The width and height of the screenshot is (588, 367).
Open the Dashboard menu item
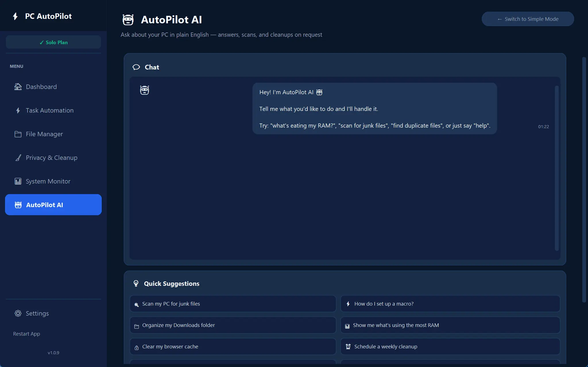coord(53,87)
